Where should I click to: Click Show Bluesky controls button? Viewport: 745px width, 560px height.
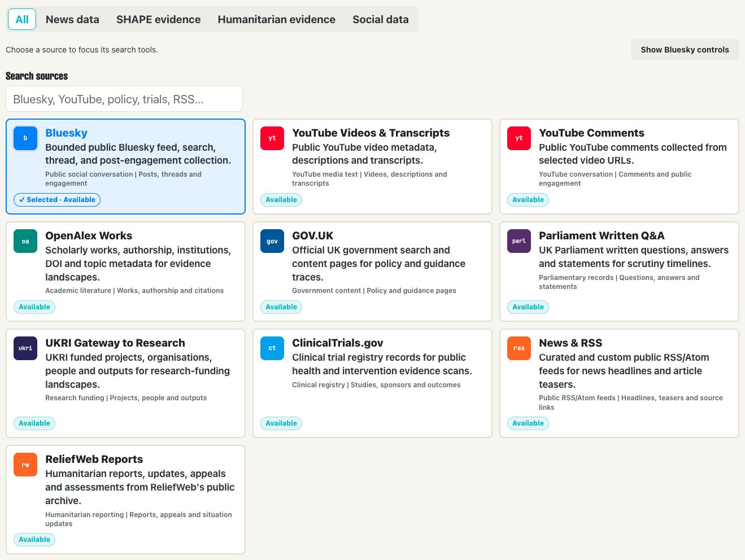[685, 50]
